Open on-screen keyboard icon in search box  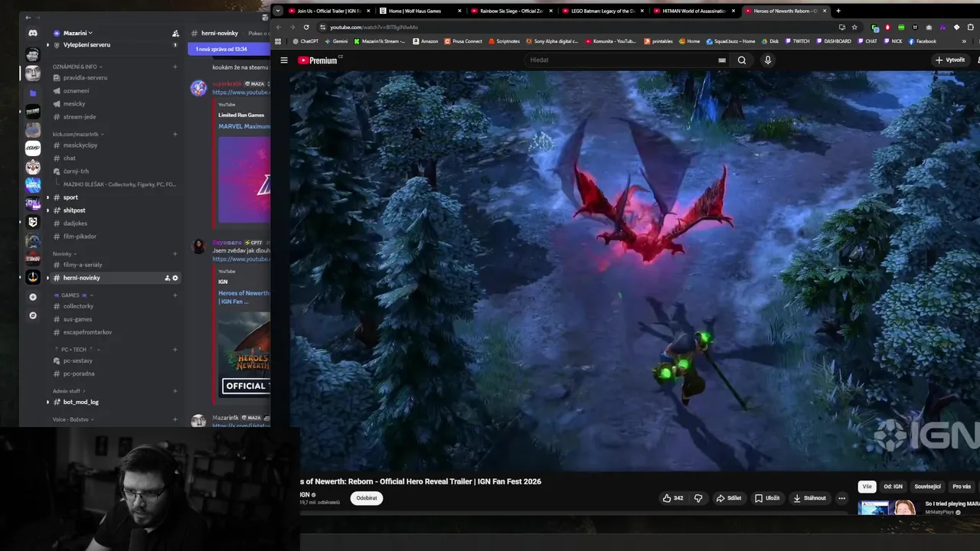[721, 60]
